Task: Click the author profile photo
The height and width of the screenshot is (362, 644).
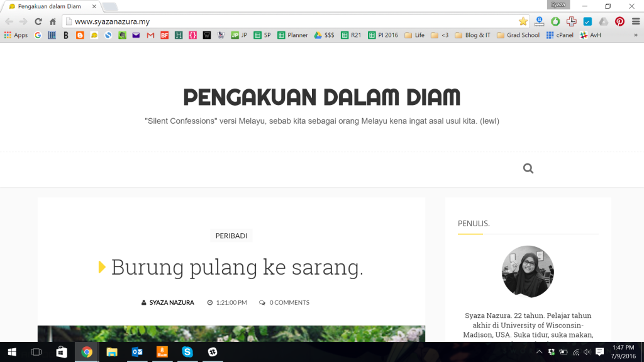Action: [x=528, y=271]
